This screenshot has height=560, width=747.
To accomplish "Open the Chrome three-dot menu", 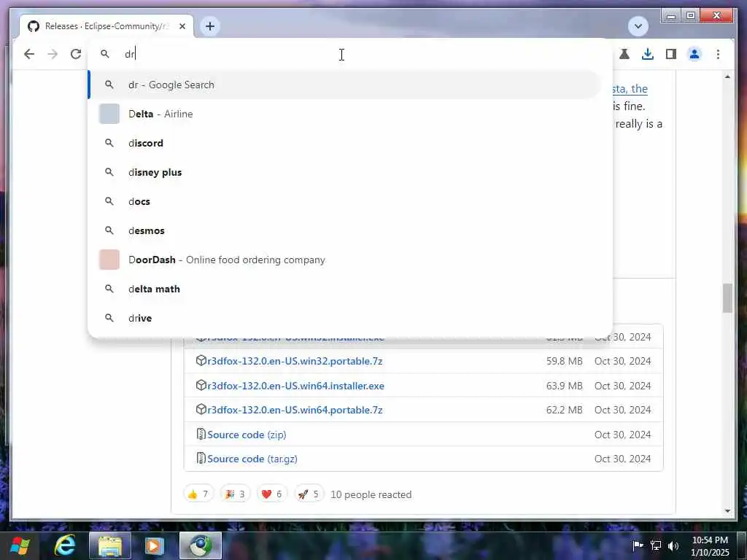I will pyautogui.click(x=718, y=54).
